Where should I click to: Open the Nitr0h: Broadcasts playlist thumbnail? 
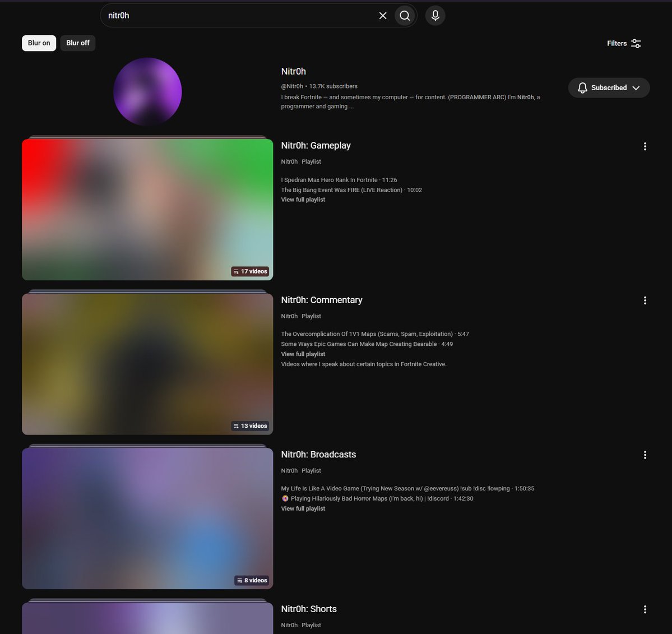point(147,518)
